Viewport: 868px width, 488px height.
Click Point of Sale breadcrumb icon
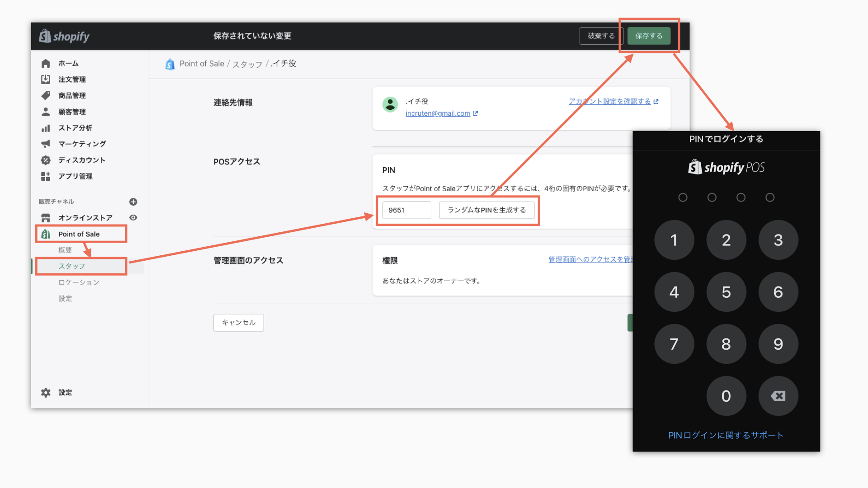pos(170,64)
